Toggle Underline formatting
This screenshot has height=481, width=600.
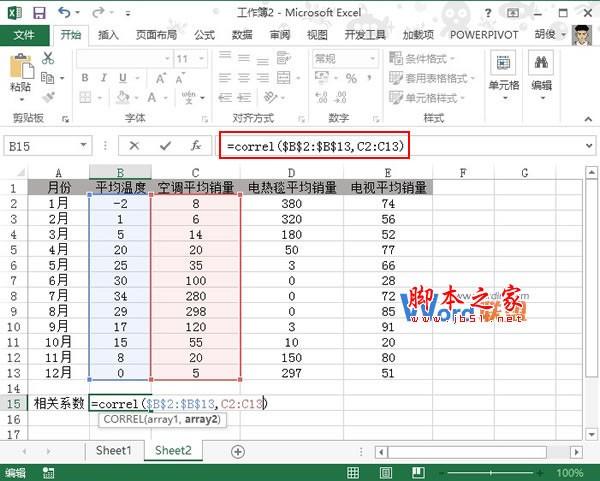tap(122, 78)
